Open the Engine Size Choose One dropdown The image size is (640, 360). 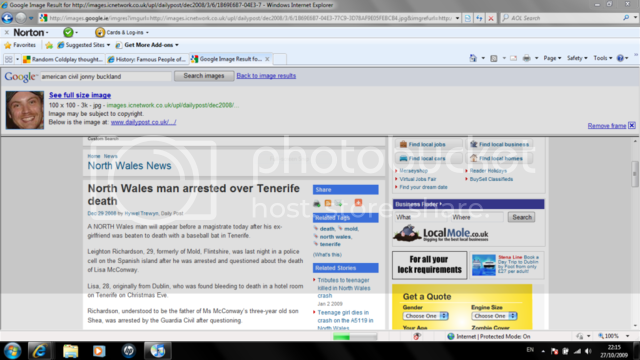495,316
